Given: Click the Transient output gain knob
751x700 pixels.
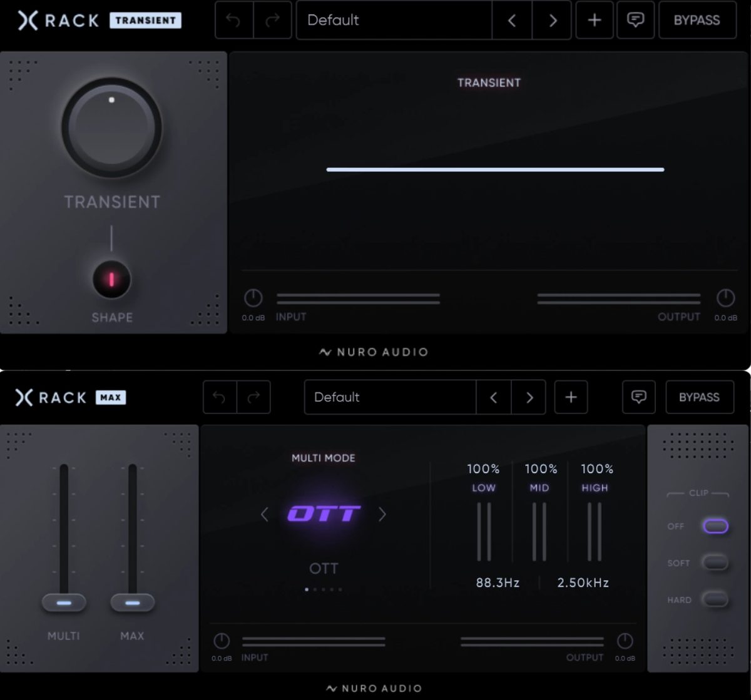Looking at the screenshot, I should (x=725, y=298).
